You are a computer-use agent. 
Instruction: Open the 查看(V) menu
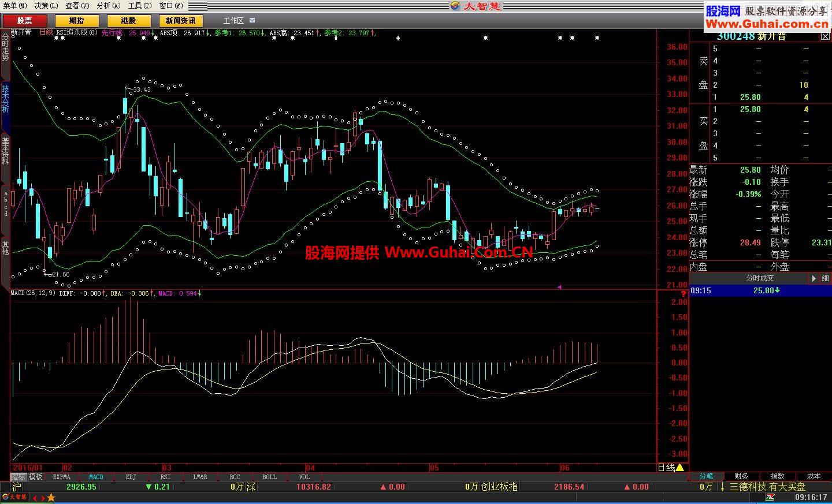[x=77, y=6]
